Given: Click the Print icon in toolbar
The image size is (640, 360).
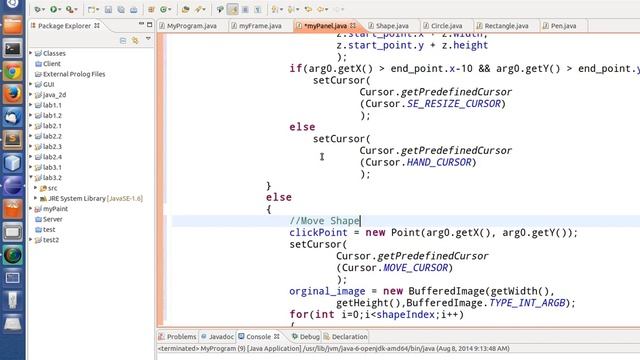Looking at the screenshot, I should click(x=133, y=9).
